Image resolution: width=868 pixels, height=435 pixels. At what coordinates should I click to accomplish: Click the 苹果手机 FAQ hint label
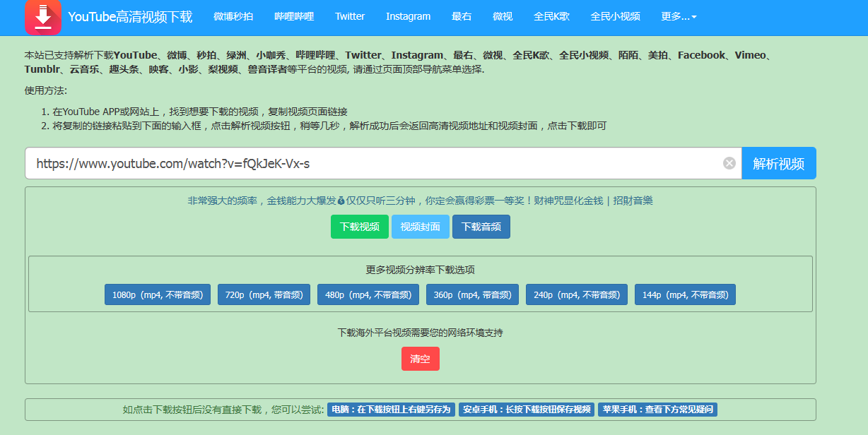click(657, 410)
